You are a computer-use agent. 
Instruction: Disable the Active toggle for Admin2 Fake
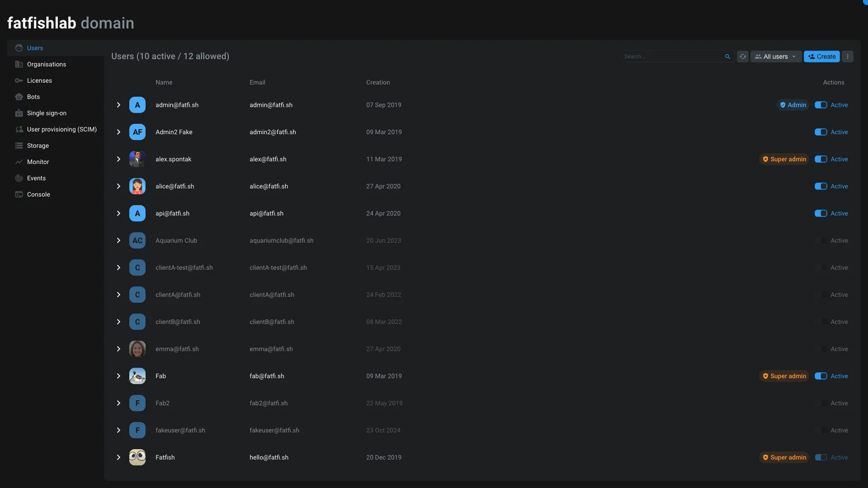[x=821, y=132]
